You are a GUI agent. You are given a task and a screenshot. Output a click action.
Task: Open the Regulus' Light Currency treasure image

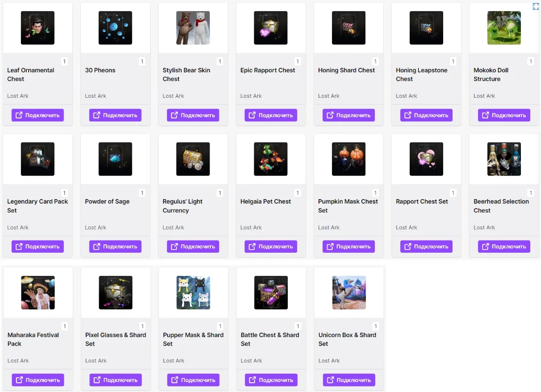pos(193,159)
